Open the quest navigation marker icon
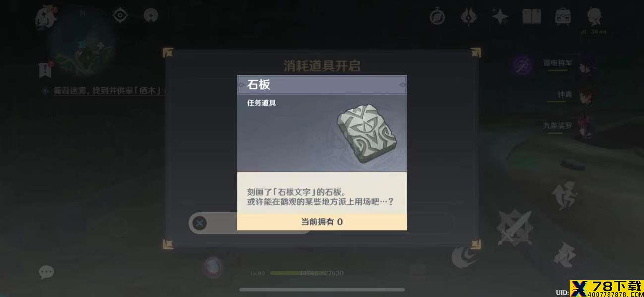Viewport: 644px width, 297px height. click(x=46, y=70)
